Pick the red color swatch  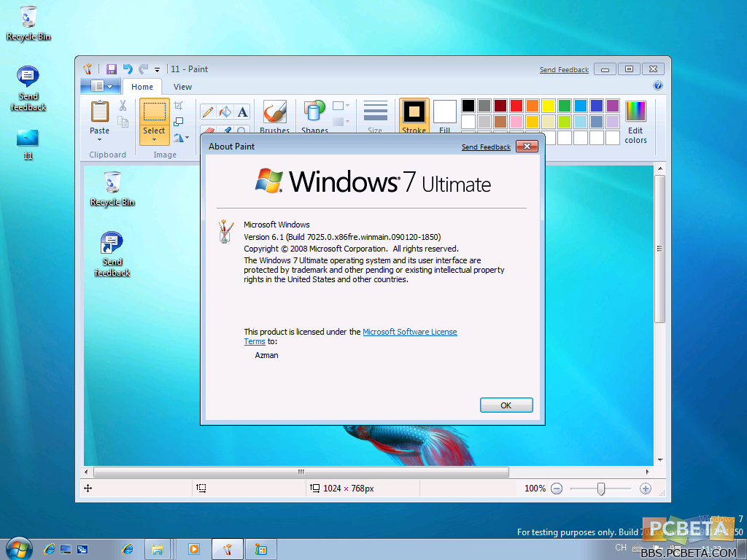pyautogui.click(x=516, y=106)
